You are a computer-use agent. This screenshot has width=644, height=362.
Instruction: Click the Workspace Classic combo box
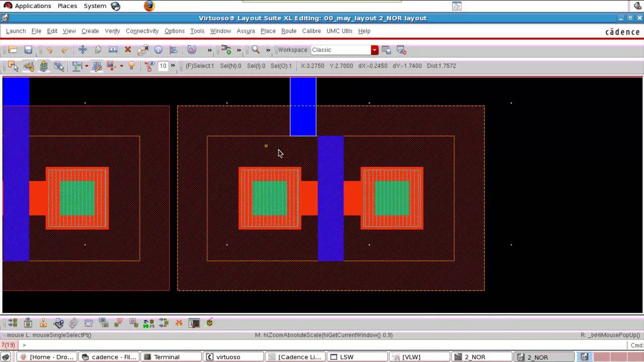344,50
